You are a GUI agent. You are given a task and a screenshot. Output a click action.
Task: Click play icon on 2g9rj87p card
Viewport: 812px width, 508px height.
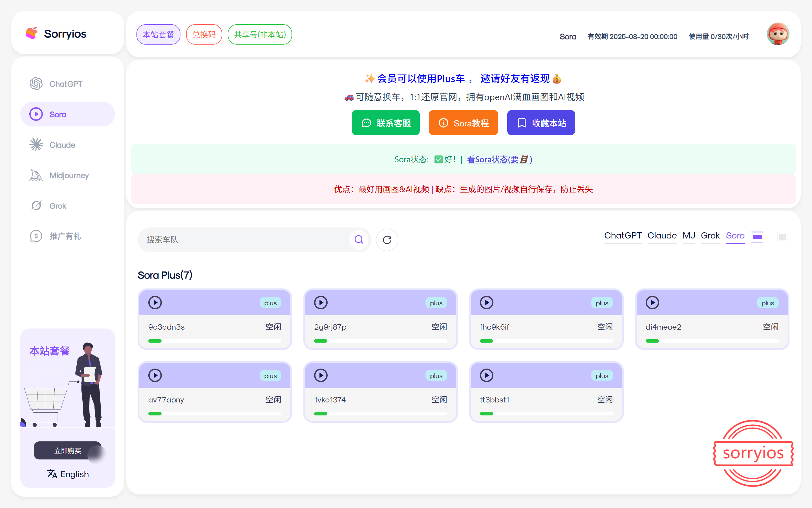point(321,302)
